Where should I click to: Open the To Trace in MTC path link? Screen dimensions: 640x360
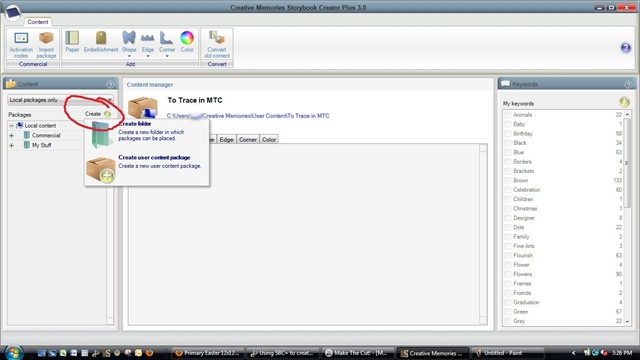(248, 116)
